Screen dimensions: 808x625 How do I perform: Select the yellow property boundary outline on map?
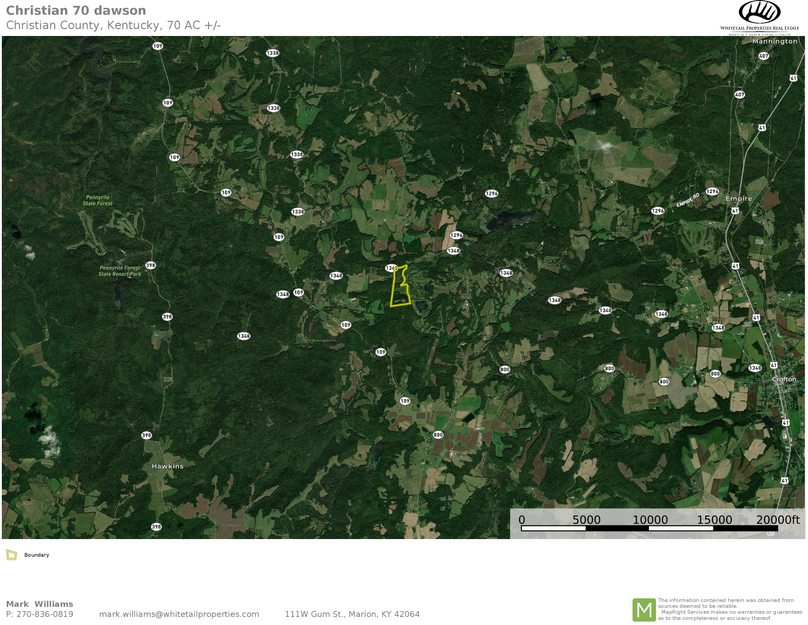pyautogui.click(x=400, y=286)
